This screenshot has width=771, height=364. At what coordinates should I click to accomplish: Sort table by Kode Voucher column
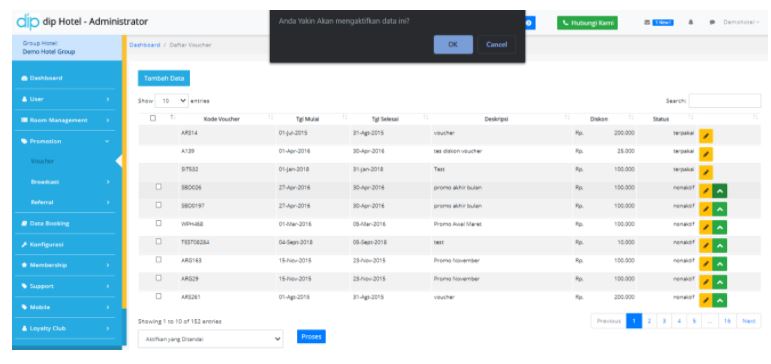[221, 119]
